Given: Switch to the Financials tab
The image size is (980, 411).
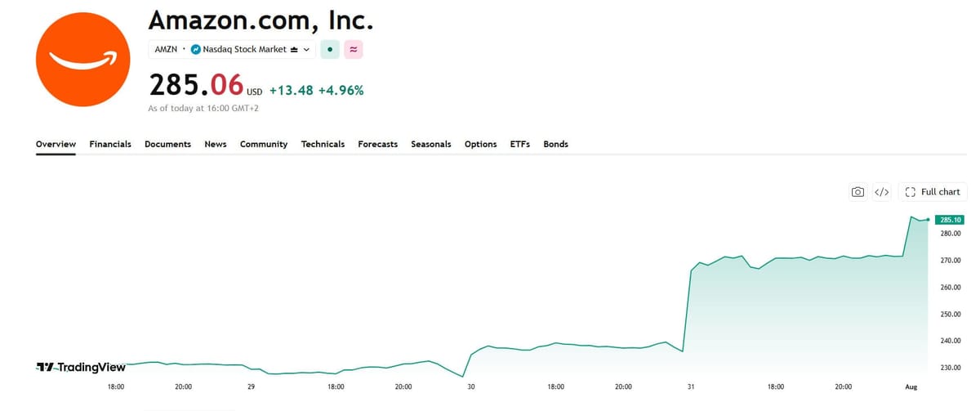Looking at the screenshot, I should pos(110,144).
